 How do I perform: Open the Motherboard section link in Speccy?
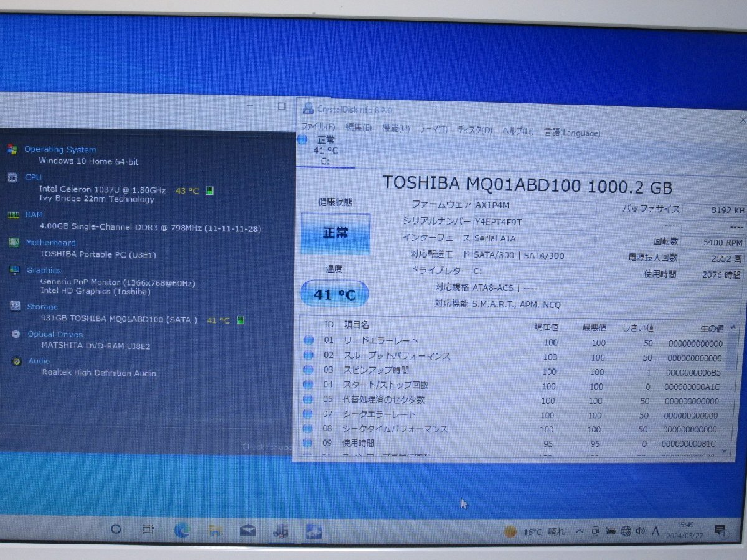click(50, 243)
